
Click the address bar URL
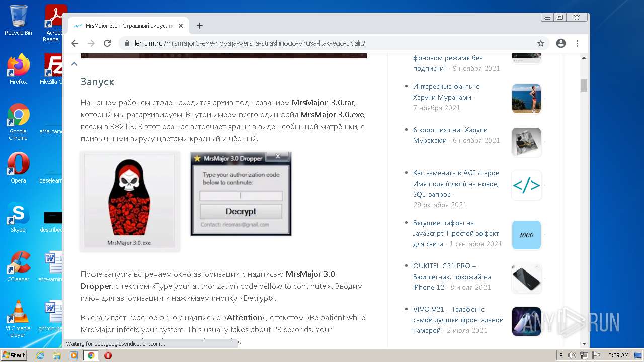(x=250, y=43)
